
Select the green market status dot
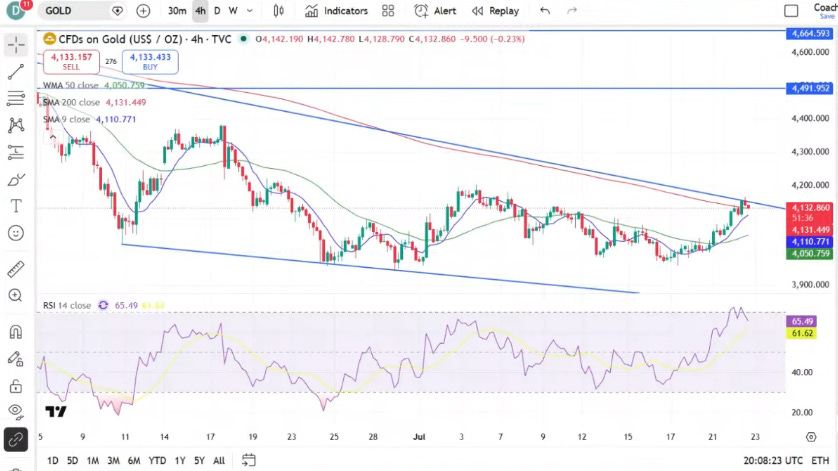244,39
